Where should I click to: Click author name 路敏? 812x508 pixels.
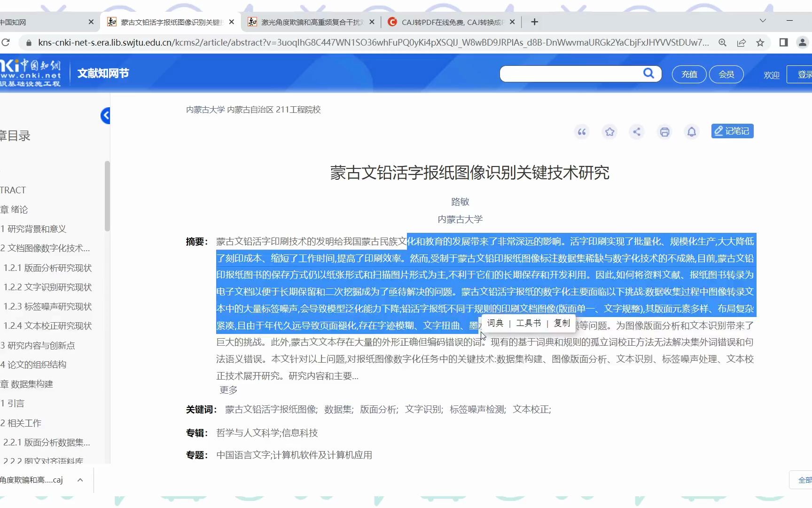[x=460, y=202]
